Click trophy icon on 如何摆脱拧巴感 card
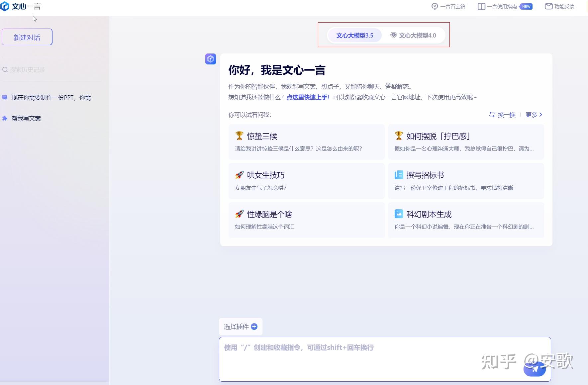588x385 pixels. 399,136
